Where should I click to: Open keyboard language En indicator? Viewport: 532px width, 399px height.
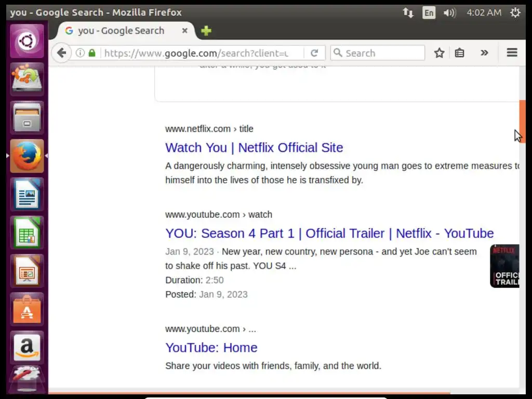429,13
